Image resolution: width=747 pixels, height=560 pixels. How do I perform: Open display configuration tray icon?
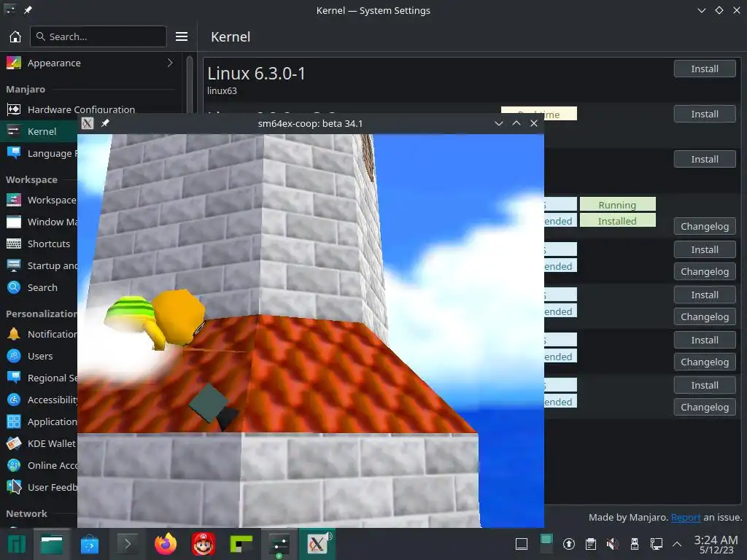tap(656, 544)
